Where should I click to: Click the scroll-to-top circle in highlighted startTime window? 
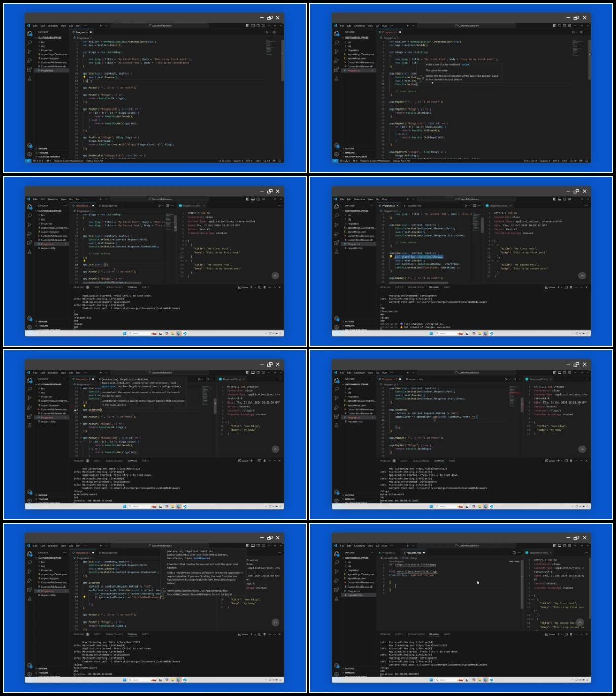coord(582,276)
